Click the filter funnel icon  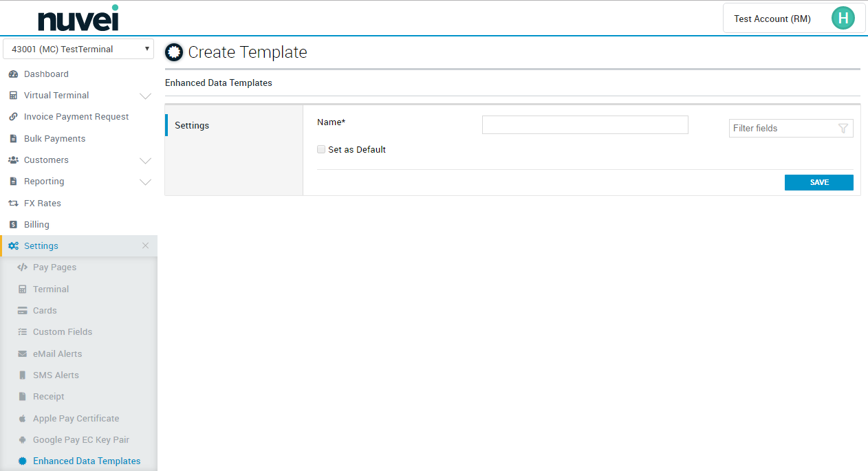pos(843,129)
